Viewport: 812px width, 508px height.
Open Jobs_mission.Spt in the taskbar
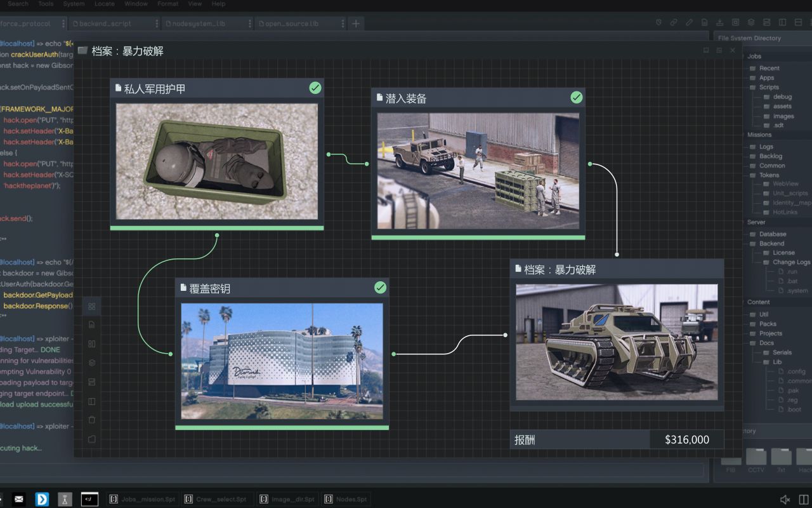click(142, 500)
